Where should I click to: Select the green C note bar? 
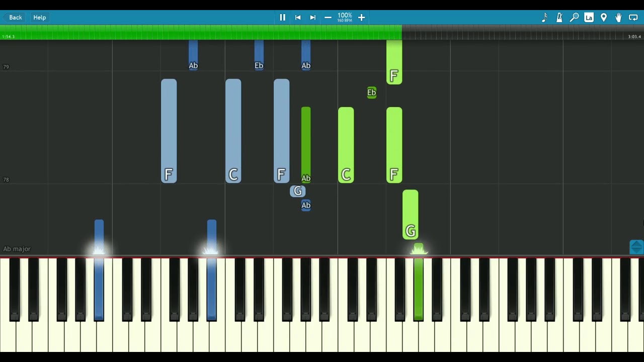346,145
